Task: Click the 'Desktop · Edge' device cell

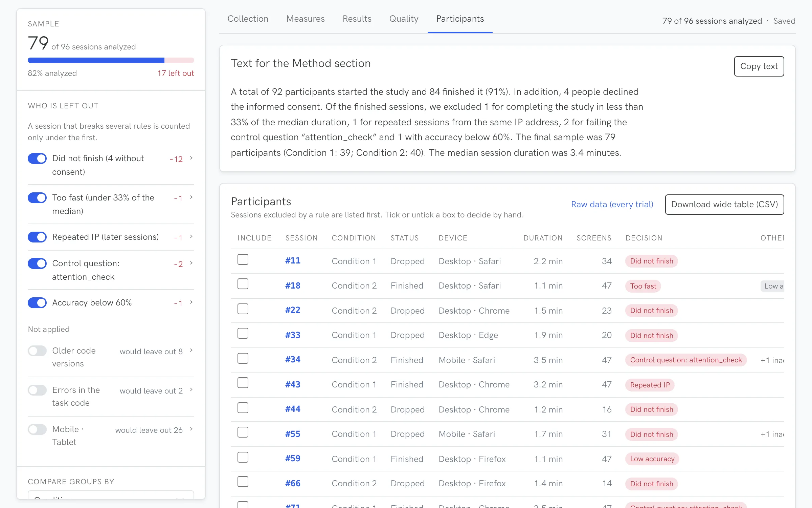Action: 468,335
